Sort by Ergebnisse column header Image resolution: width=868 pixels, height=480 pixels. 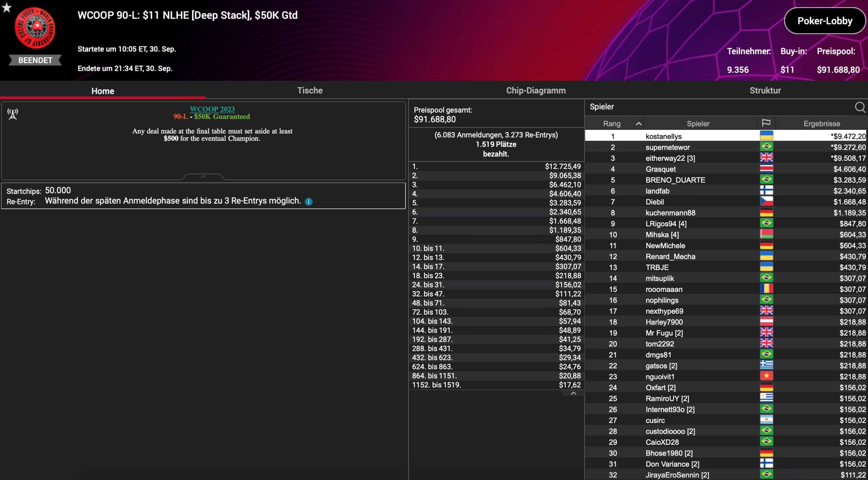point(822,123)
